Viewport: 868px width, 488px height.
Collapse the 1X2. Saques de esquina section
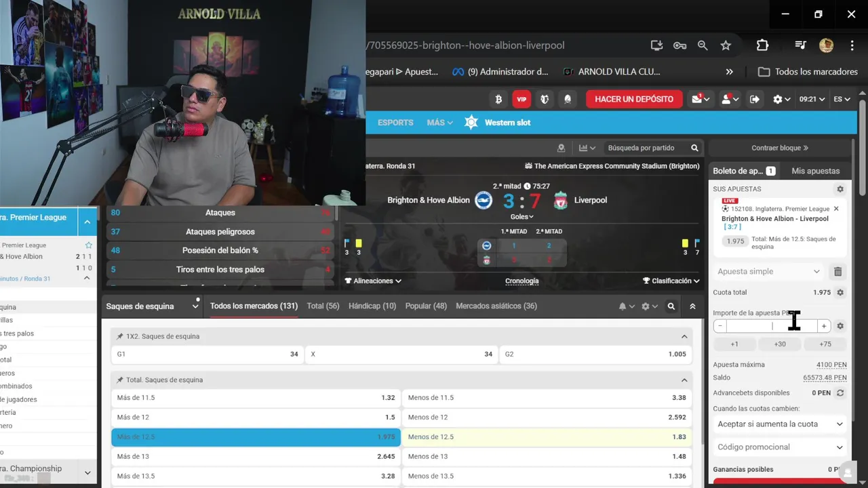coord(684,336)
